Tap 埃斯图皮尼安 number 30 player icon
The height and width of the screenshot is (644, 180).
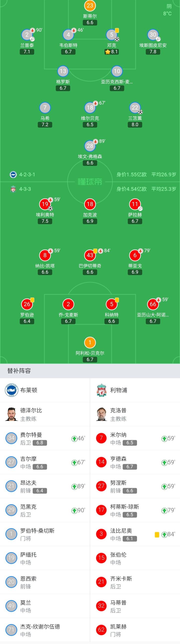(x=153, y=35)
